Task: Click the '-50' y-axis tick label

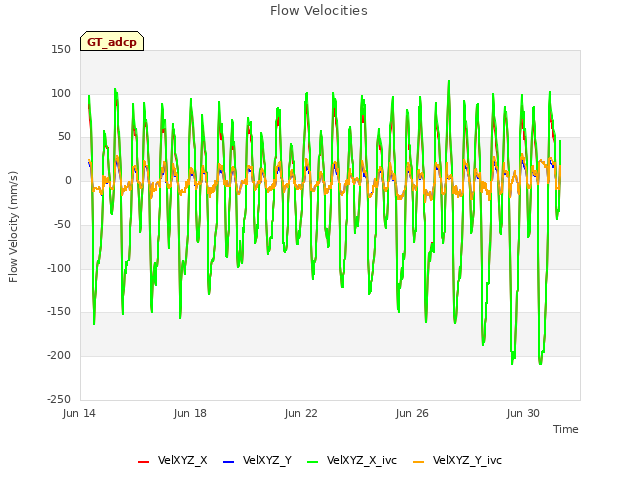Action: pos(62,224)
